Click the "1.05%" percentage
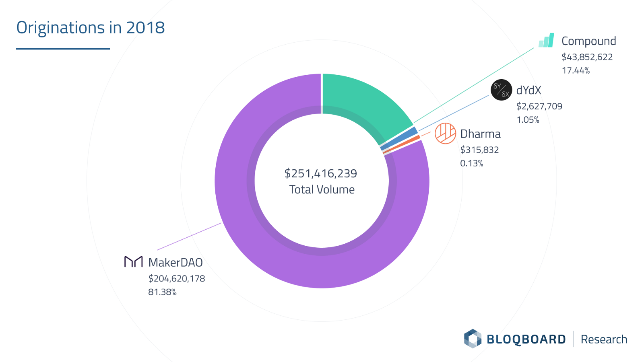The image size is (644, 362). coord(528,119)
